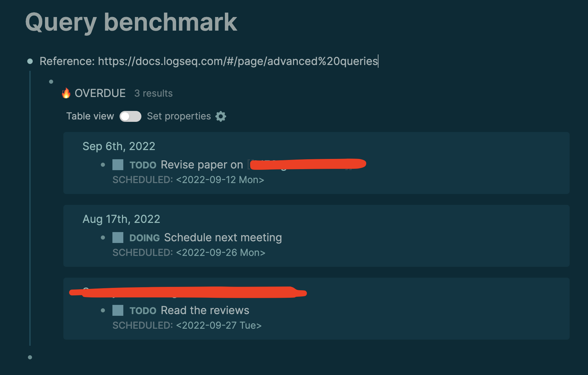Screen dimensions: 588x375
Task: Open the Logseq advanced queries reference link
Action: pos(237,61)
